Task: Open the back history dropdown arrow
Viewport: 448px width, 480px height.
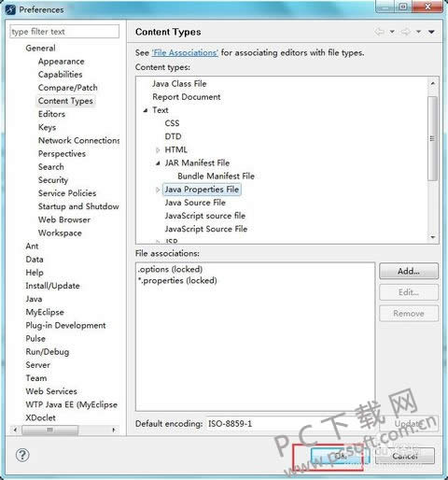Action: (x=392, y=32)
